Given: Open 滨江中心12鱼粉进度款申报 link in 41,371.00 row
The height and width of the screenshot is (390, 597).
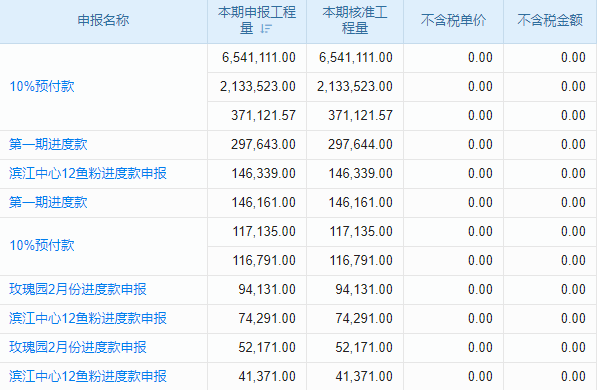Looking at the screenshot, I should pyautogui.click(x=88, y=376).
